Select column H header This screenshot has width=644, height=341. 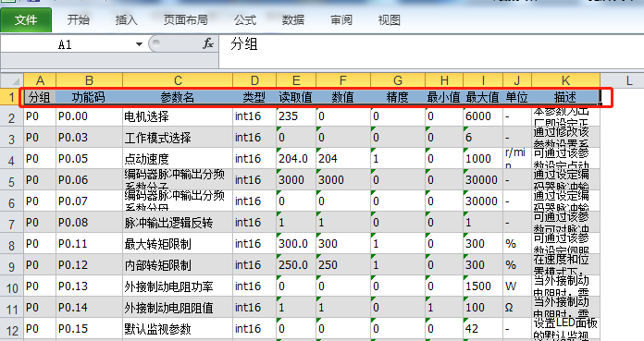(x=444, y=80)
